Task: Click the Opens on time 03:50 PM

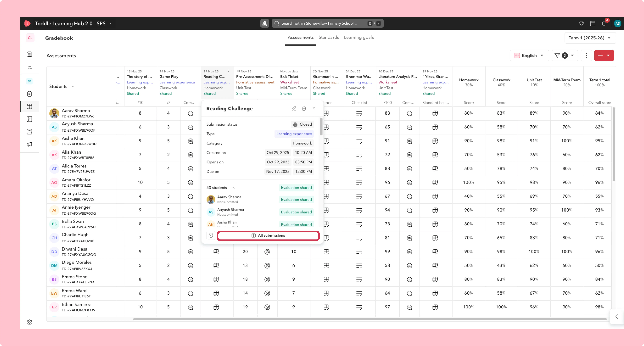Action: coord(304,162)
